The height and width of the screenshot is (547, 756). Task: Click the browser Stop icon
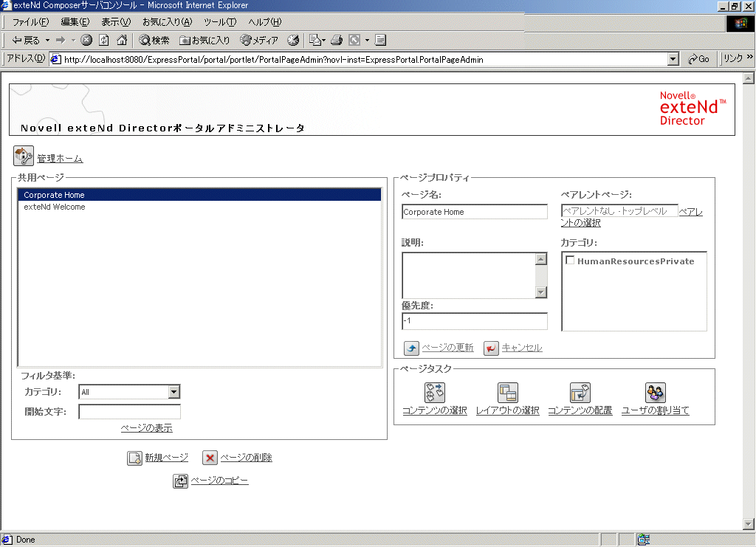[86, 40]
